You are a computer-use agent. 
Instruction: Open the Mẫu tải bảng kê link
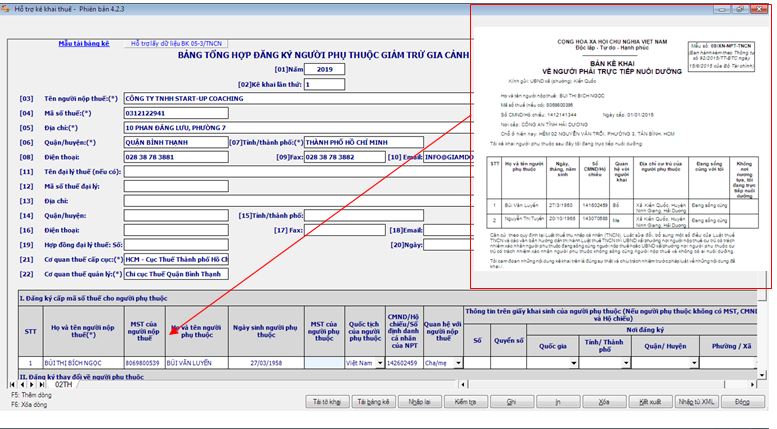[x=84, y=45]
